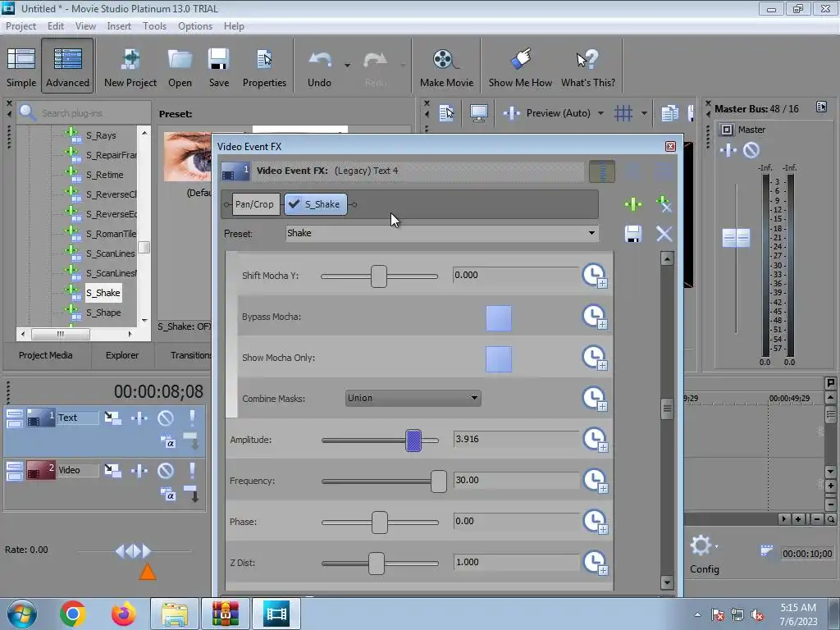Toggle the S_Shake effect checkbox
Viewport: 840px width, 630px height.
[x=294, y=204]
